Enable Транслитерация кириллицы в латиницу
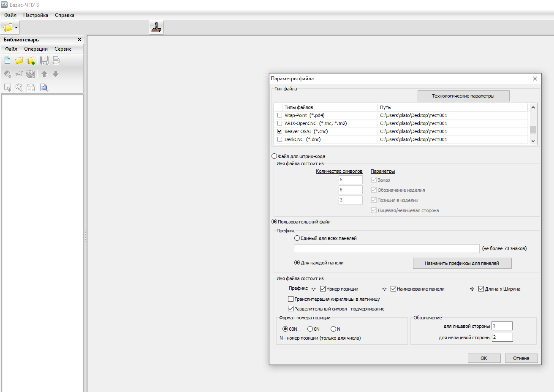Image resolution: width=554 pixels, height=392 pixels. point(291,299)
